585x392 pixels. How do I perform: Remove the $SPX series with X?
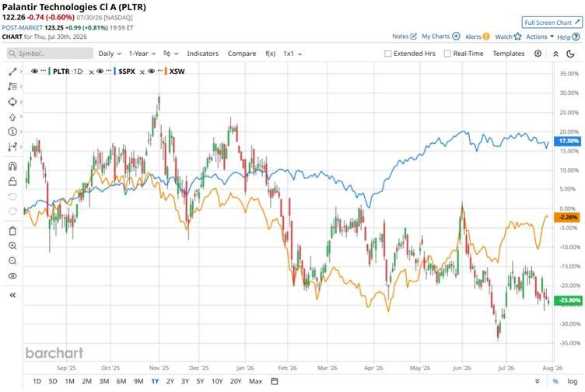142,72
